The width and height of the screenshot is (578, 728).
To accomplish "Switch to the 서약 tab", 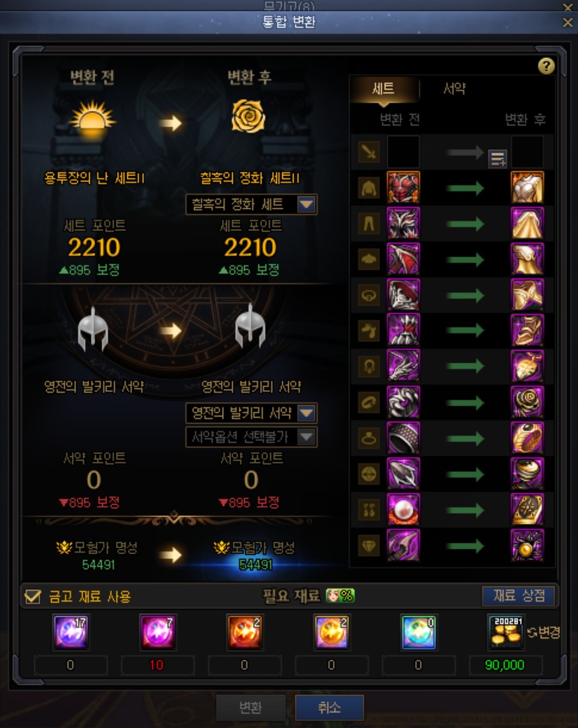I will pyautogui.click(x=454, y=88).
